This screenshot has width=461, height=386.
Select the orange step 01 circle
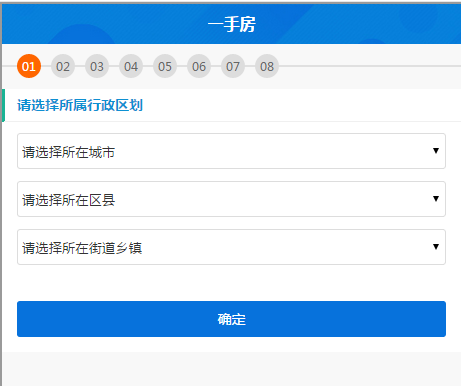(x=29, y=66)
